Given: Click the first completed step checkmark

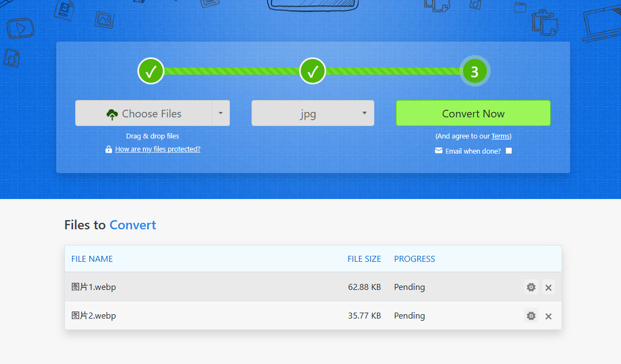Looking at the screenshot, I should coord(151,71).
